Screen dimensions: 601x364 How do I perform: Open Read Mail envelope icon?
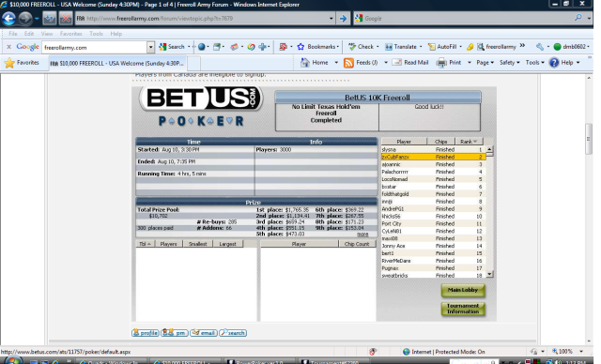[396, 63]
